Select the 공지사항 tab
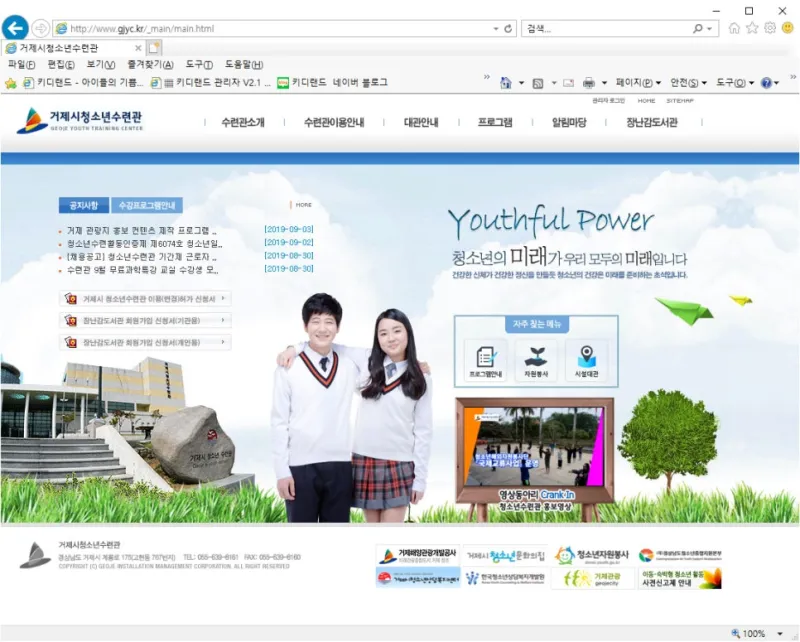The height and width of the screenshot is (642, 800). [84, 205]
